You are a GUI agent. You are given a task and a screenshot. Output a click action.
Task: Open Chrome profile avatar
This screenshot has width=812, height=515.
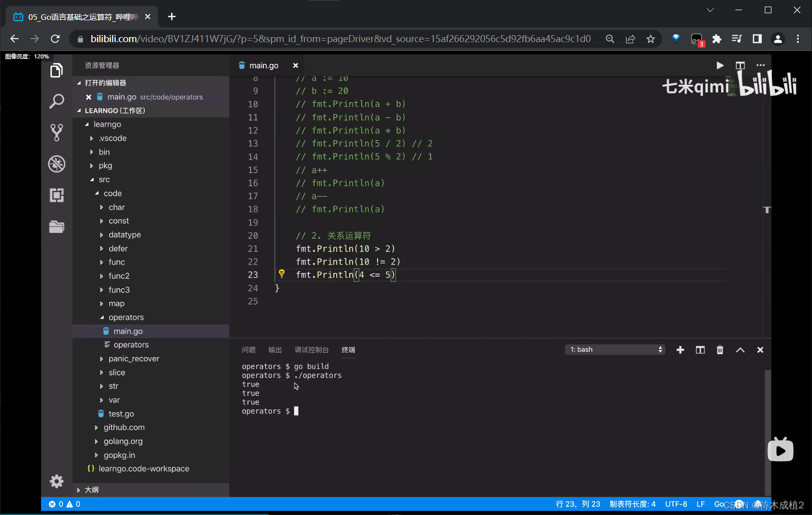tap(777, 39)
